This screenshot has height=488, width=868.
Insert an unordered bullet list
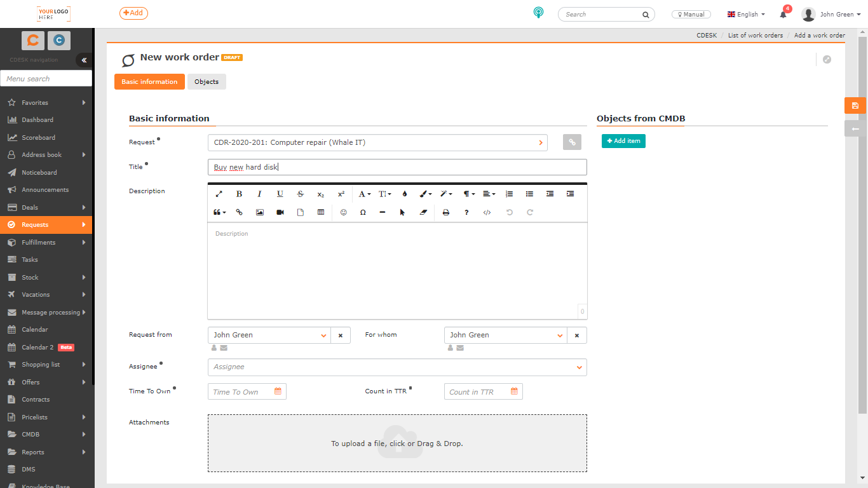529,194
